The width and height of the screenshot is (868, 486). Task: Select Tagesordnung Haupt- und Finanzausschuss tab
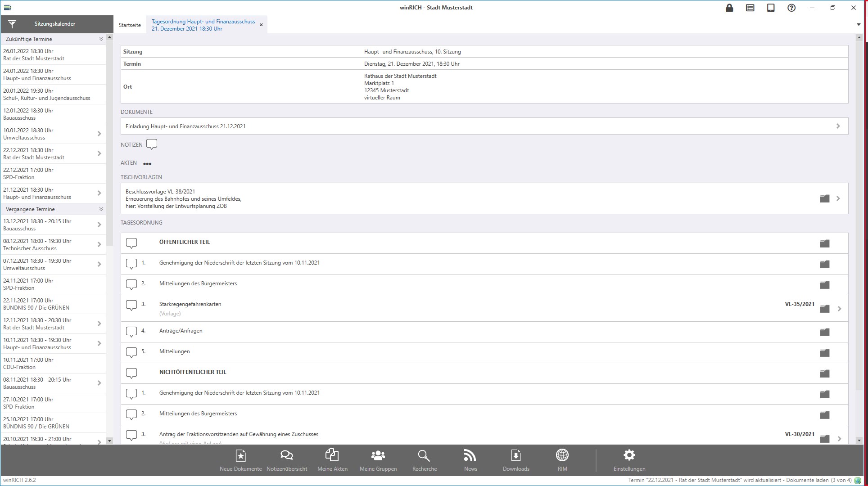203,25
